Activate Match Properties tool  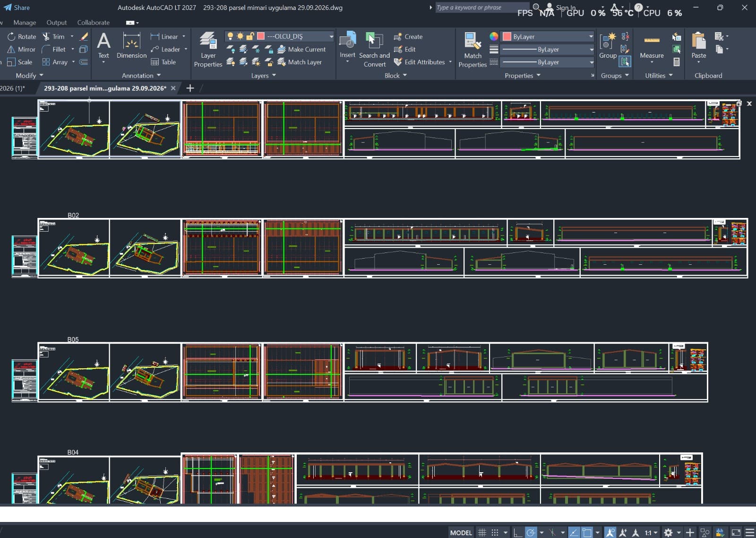click(472, 50)
